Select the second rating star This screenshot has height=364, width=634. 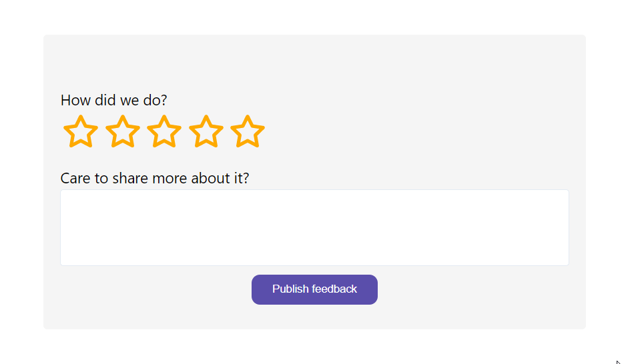[122, 131]
